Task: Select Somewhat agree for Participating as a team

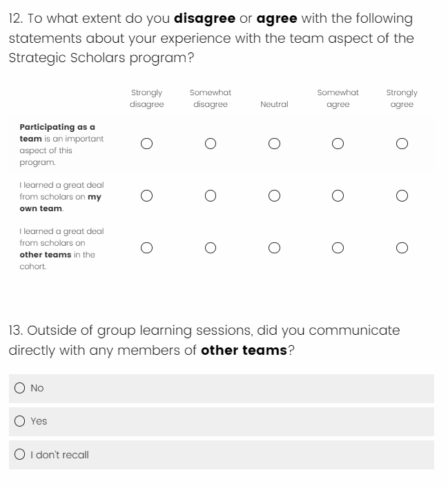Action: point(338,144)
